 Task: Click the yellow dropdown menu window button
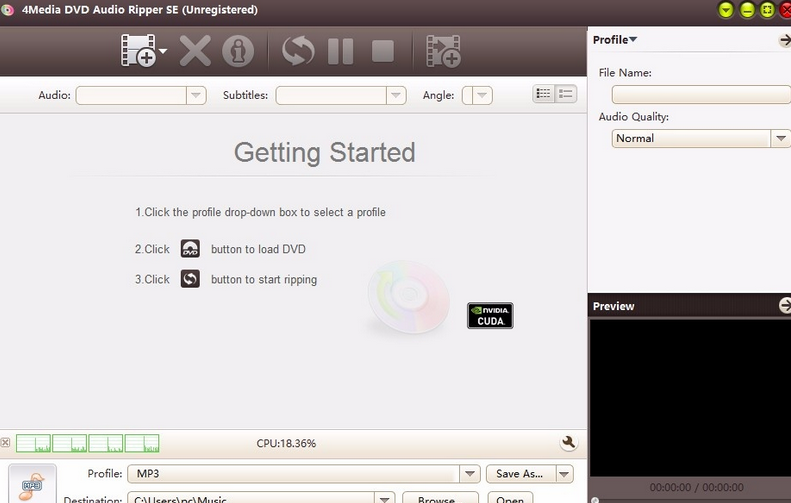726,10
